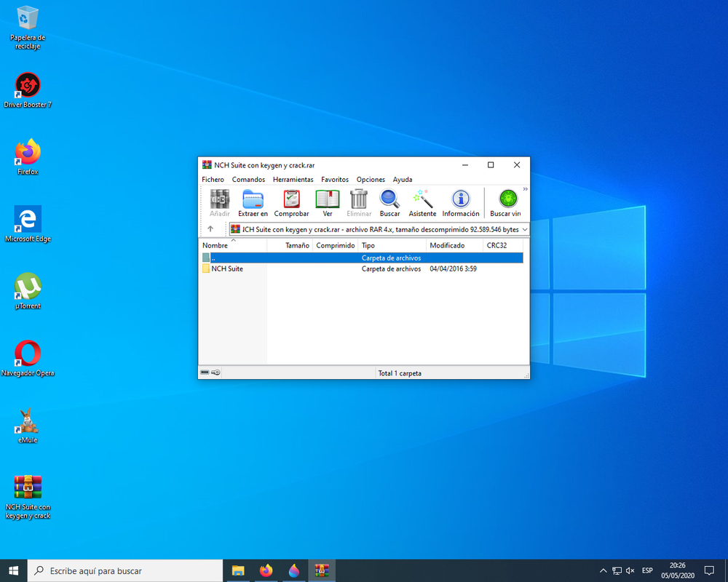
Task: Open the archive path dropdown arrow
Action: (525, 229)
